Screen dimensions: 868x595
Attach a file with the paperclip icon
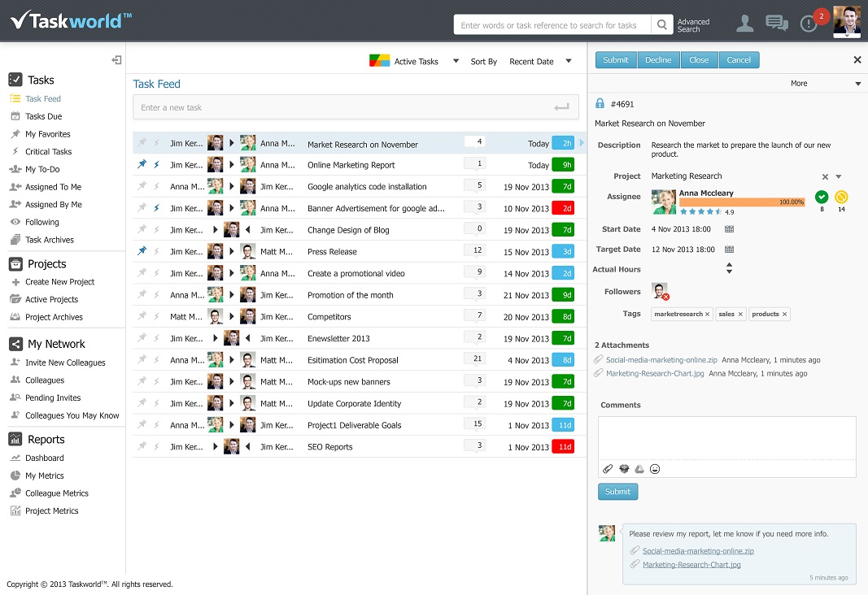click(x=607, y=469)
